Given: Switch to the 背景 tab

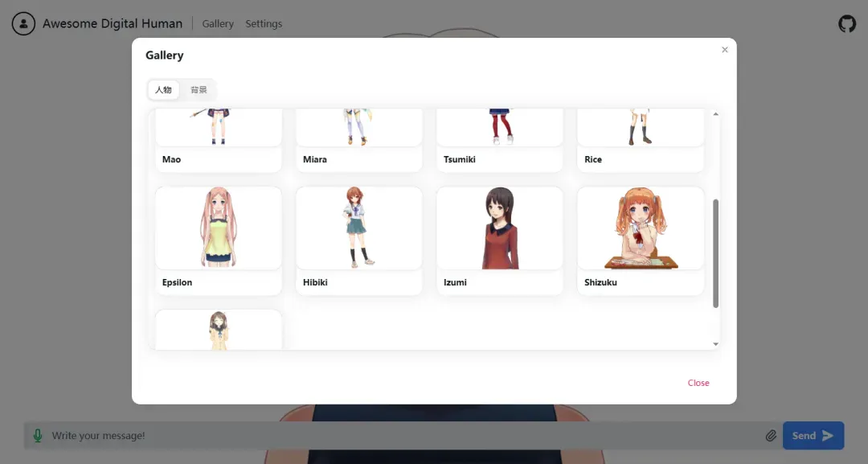Looking at the screenshot, I should [199, 90].
